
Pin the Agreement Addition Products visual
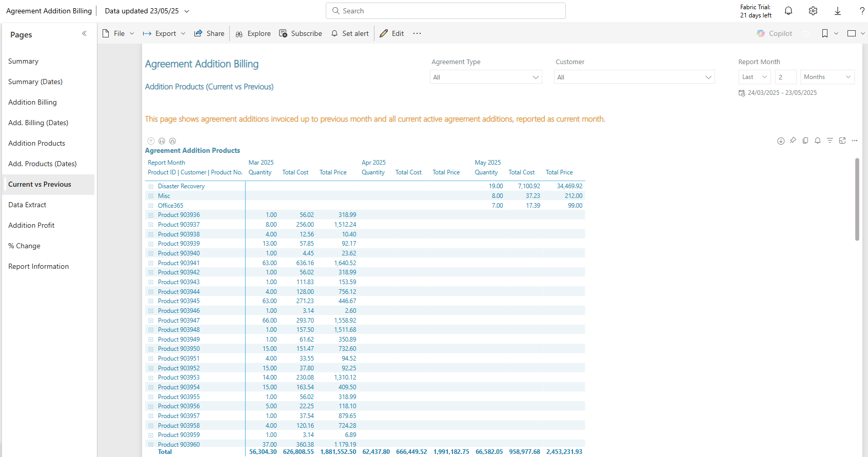pyautogui.click(x=793, y=141)
